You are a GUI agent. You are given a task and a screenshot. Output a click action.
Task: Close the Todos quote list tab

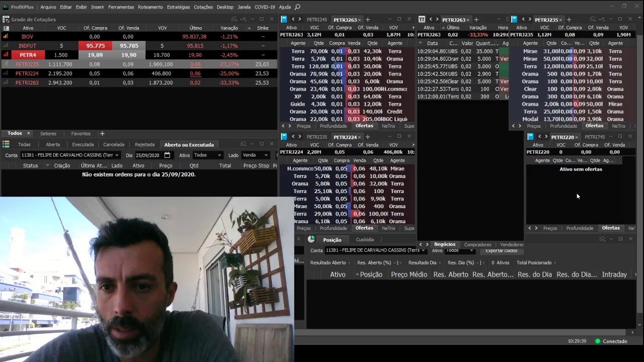click(28, 134)
